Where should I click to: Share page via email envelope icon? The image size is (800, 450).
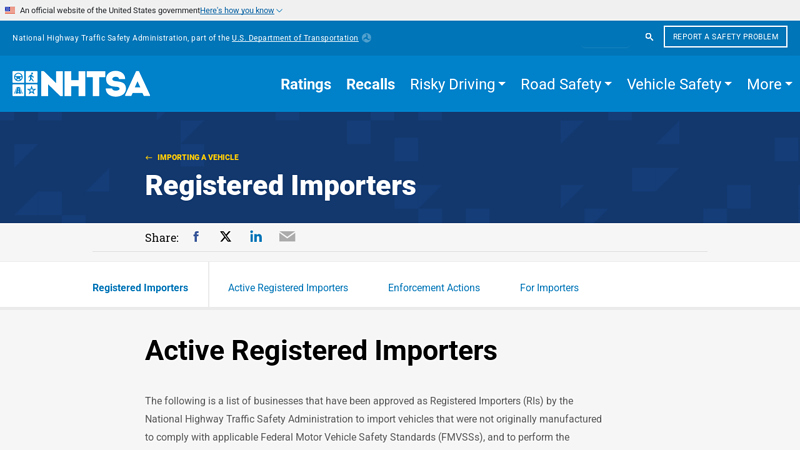pos(287,236)
